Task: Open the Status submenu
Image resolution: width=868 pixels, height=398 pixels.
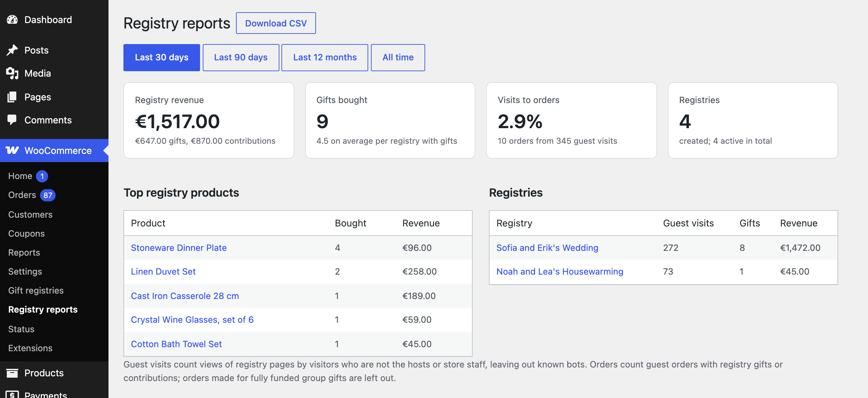Action: tap(21, 329)
